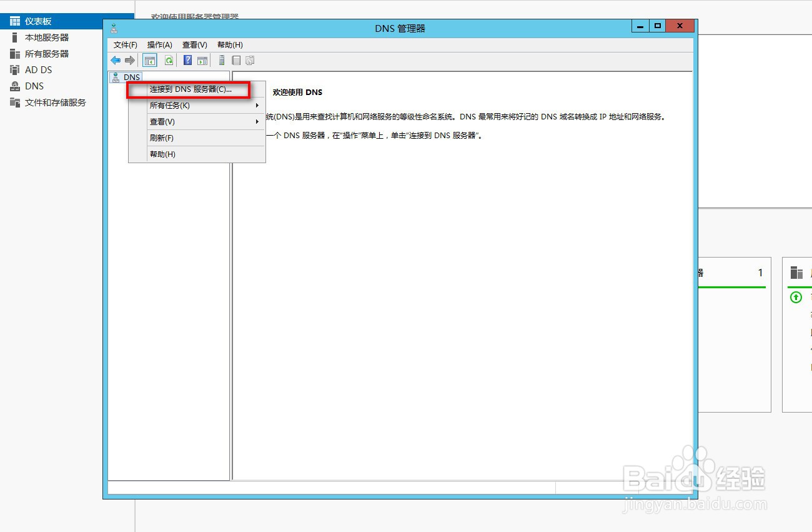Maximize the DNS 管理器 window
The height and width of the screenshot is (532, 812).
(x=657, y=26)
